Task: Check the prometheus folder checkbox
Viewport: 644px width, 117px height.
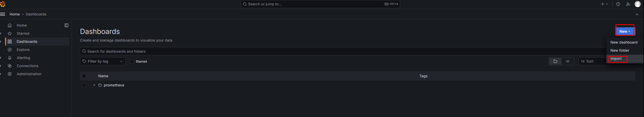Action: click(84, 85)
